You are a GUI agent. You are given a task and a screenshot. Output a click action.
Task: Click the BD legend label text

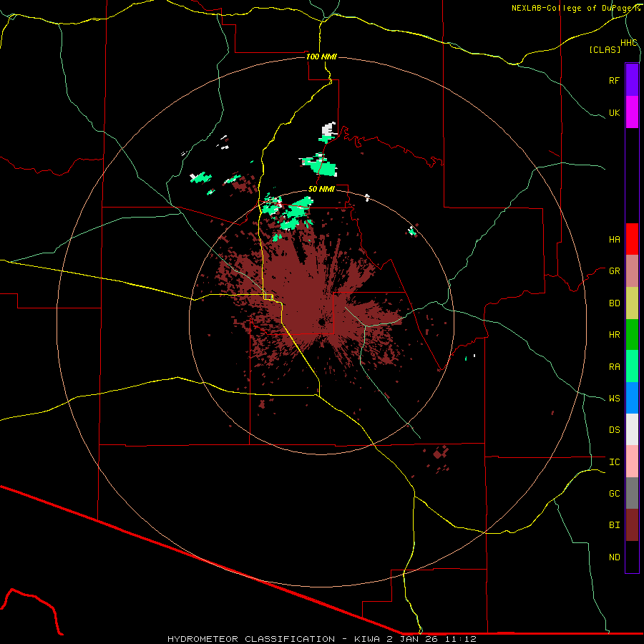[614, 303]
